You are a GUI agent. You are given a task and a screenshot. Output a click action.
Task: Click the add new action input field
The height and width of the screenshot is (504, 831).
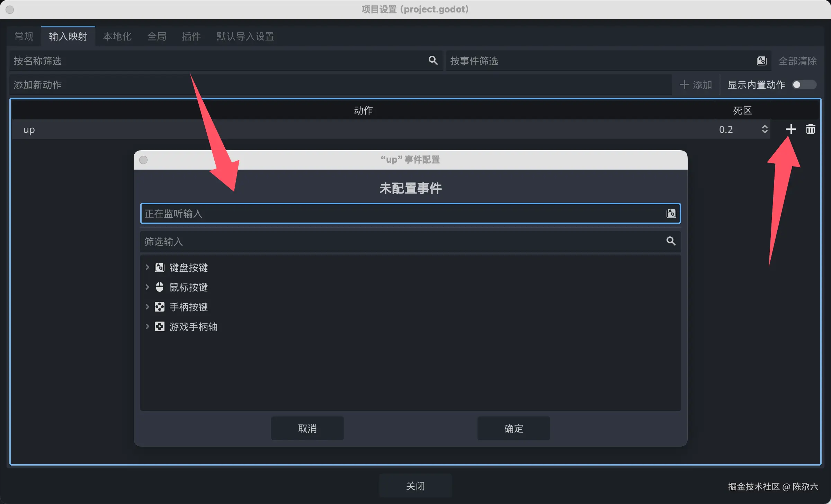[x=341, y=85]
